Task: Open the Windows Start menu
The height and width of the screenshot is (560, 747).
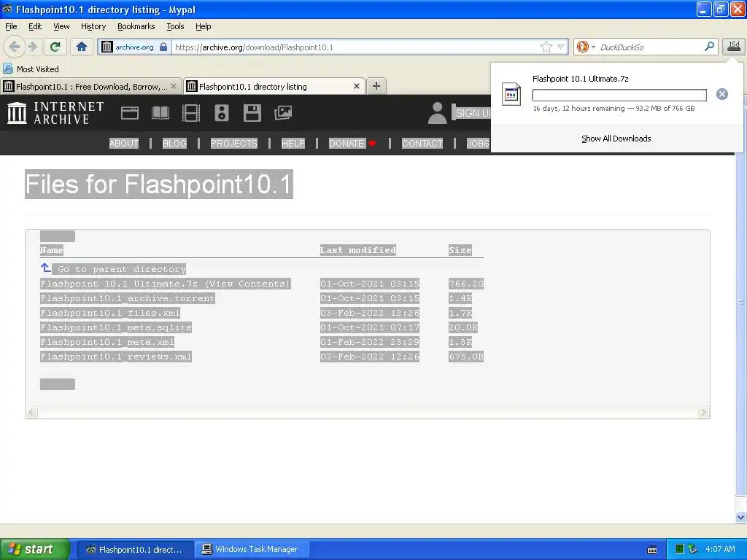Action: 35,549
